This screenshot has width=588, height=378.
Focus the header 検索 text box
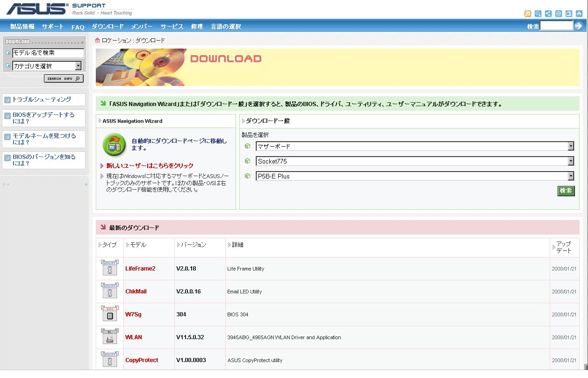pos(556,26)
